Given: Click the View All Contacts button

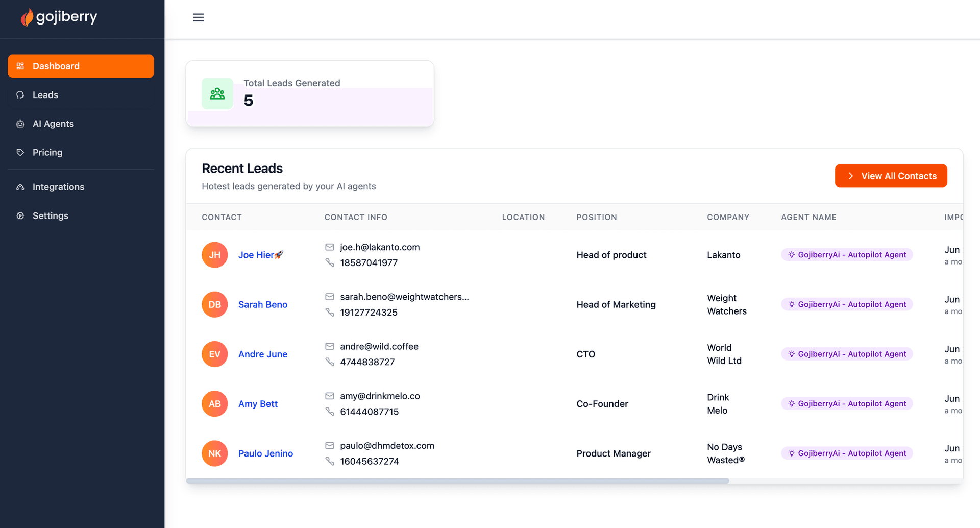Looking at the screenshot, I should 891,176.
